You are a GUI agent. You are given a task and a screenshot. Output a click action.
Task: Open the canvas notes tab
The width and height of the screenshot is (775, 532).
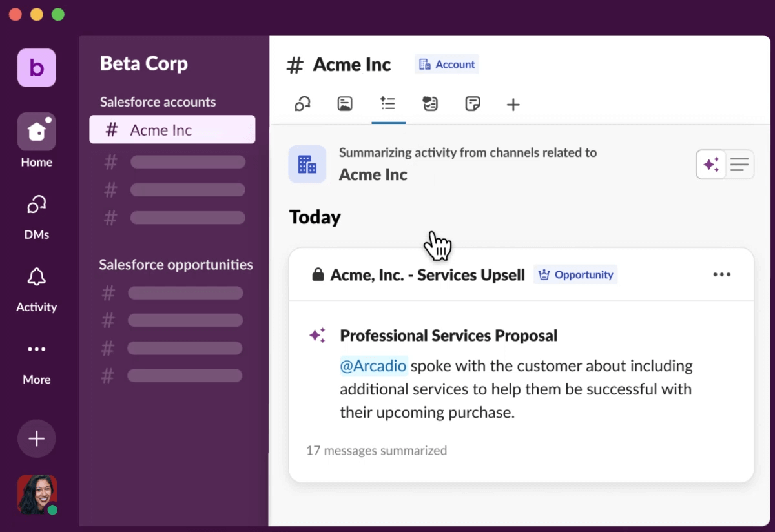[x=473, y=104]
